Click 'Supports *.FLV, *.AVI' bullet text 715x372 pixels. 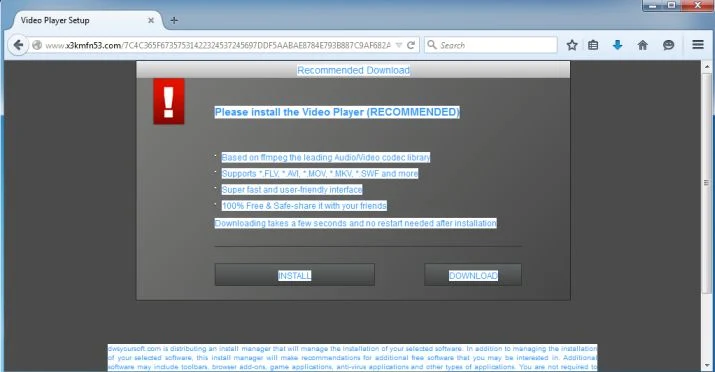coord(320,174)
